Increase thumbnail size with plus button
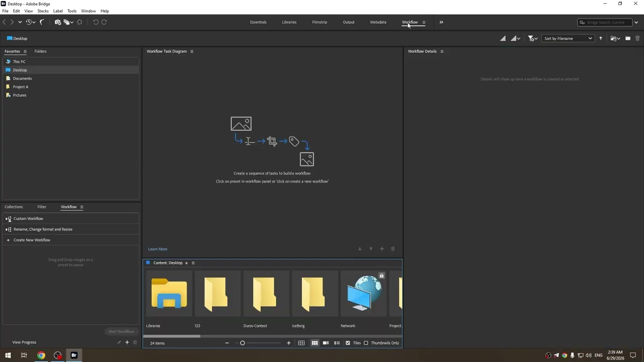Viewport: 644px width, 362px height. pyautogui.click(x=289, y=343)
